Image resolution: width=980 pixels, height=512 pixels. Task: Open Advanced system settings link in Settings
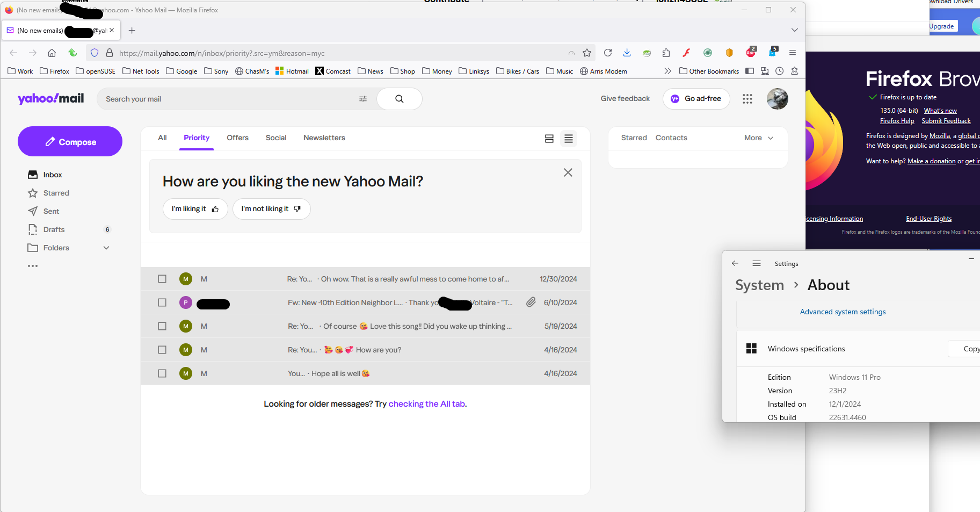pos(843,312)
